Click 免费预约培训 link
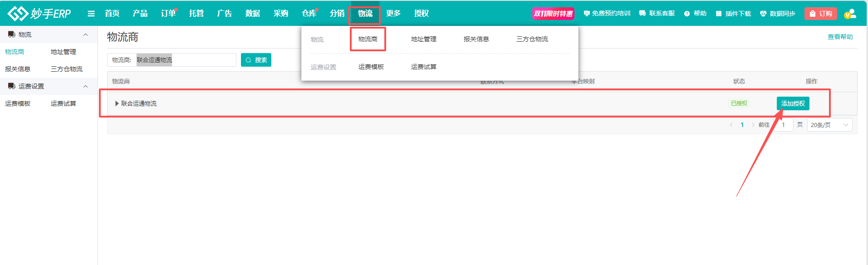The height and width of the screenshot is (265, 868). pyautogui.click(x=607, y=14)
